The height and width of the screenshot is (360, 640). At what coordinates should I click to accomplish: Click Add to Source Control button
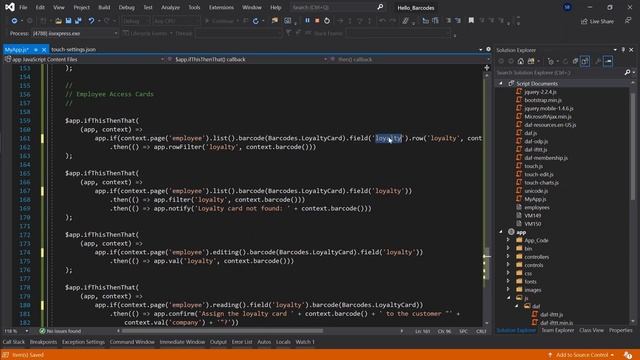tap(581, 355)
